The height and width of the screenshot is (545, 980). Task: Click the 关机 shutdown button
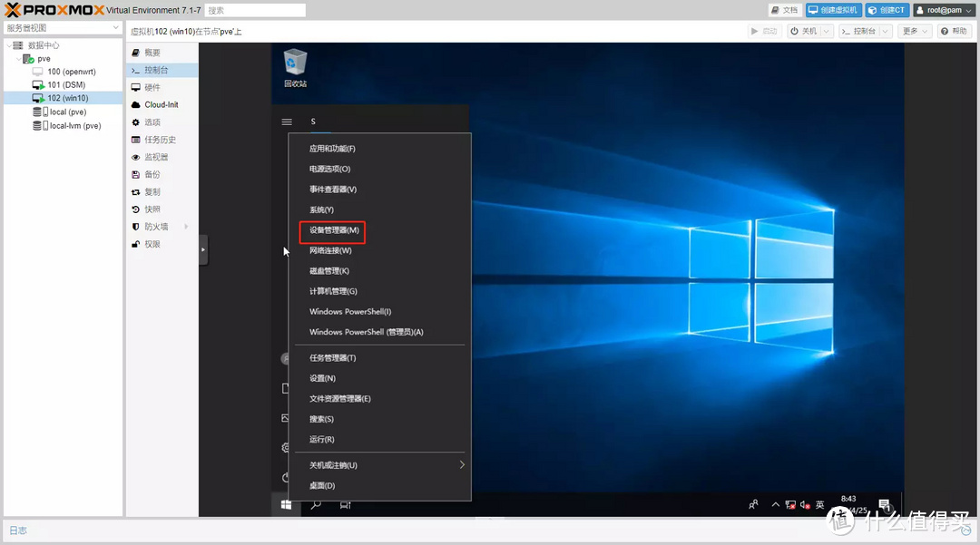(803, 31)
